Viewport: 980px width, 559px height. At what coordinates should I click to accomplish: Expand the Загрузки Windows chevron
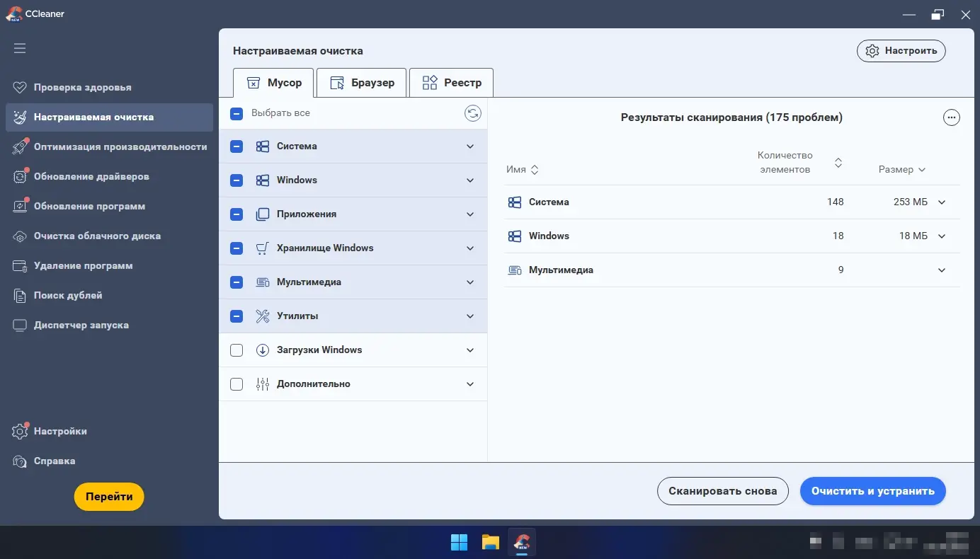coord(470,350)
